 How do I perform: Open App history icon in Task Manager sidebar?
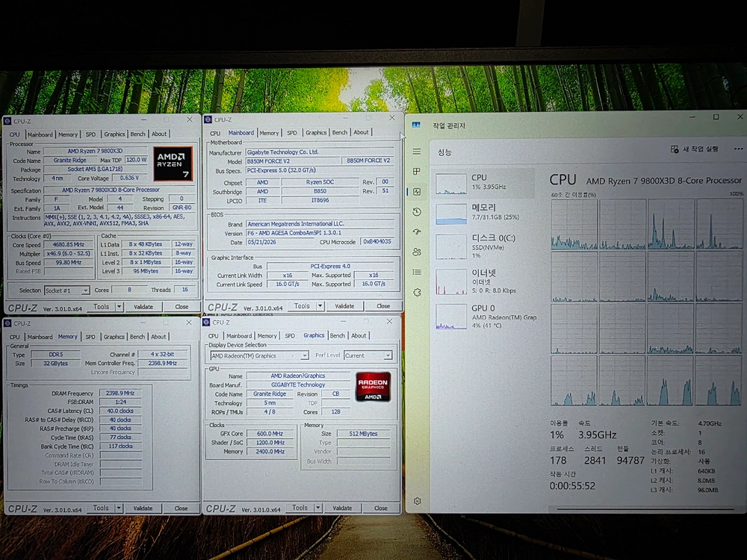[417, 211]
